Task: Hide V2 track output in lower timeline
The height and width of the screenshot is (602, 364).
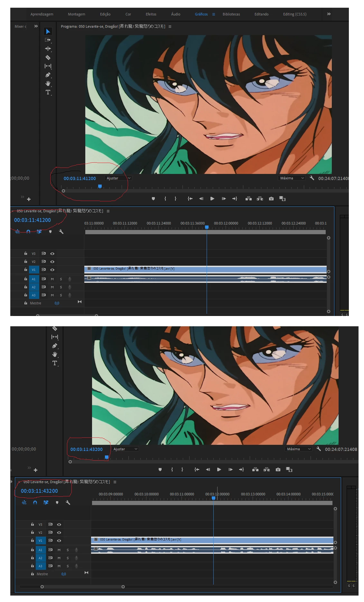Action: (x=59, y=532)
